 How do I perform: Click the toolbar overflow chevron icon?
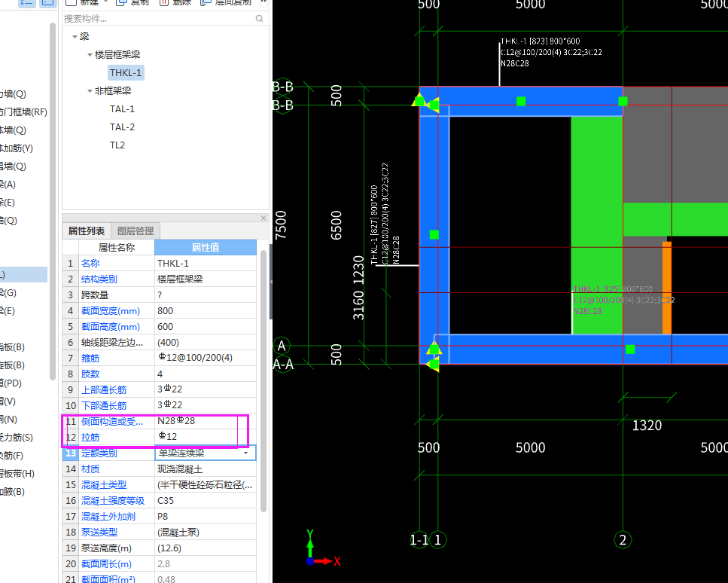[263, 2]
